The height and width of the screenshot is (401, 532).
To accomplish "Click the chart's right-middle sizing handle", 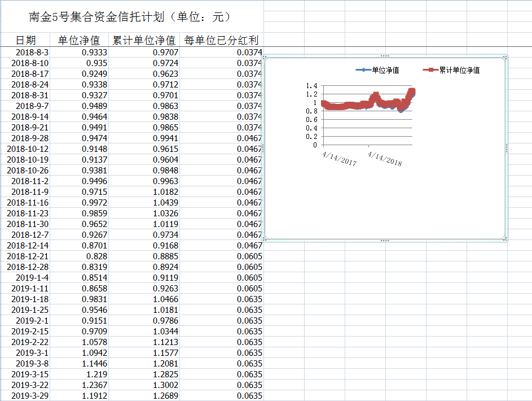I will point(507,149).
